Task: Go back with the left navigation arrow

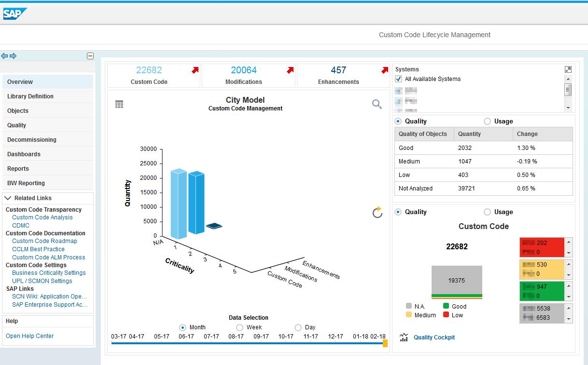Action: point(4,56)
